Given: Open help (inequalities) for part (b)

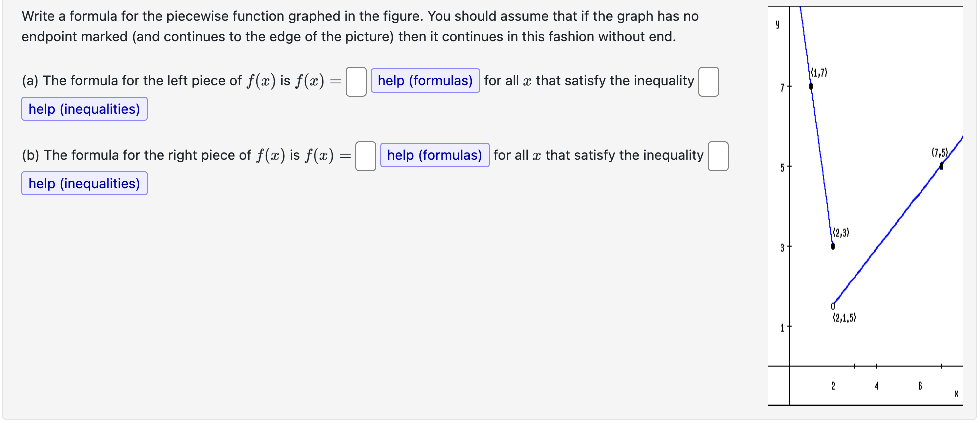Looking at the screenshot, I should click(84, 183).
